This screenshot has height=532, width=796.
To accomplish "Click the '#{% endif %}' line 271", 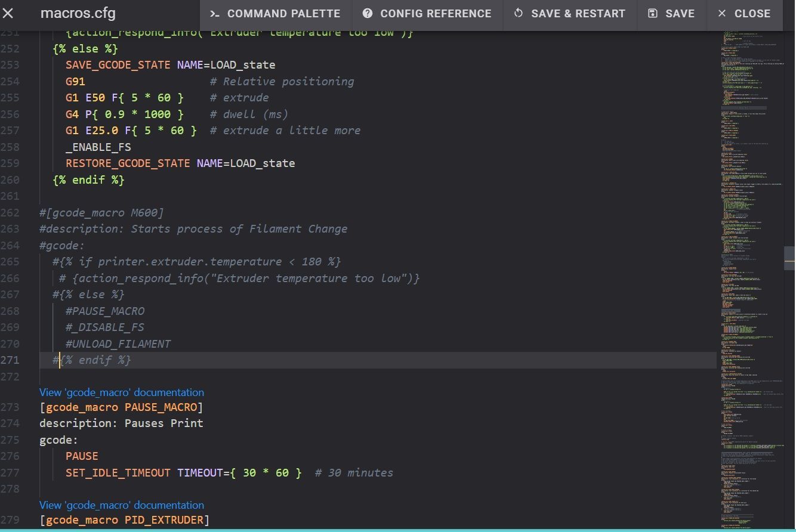I will (92, 360).
